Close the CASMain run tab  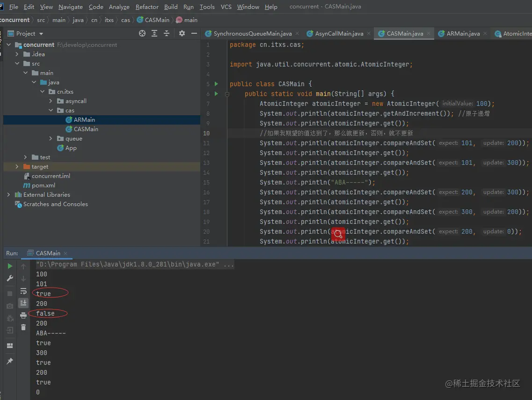(x=66, y=253)
